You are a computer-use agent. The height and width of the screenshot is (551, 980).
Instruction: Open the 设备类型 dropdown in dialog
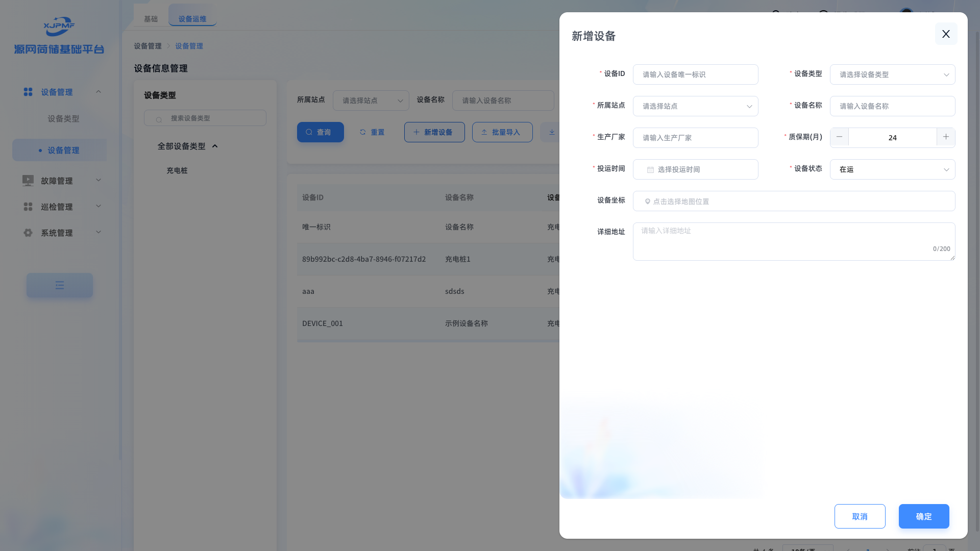click(x=892, y=74)
